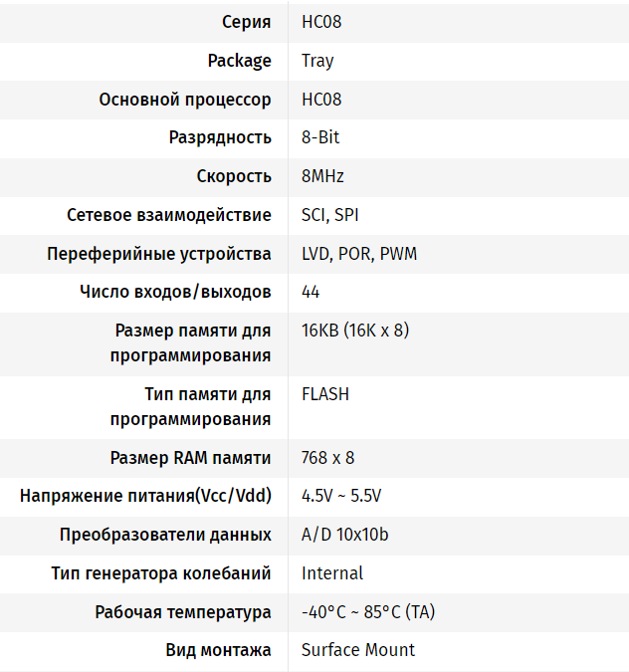
Task: Click the 768 x 8 RAM size value
Action: 327,458
